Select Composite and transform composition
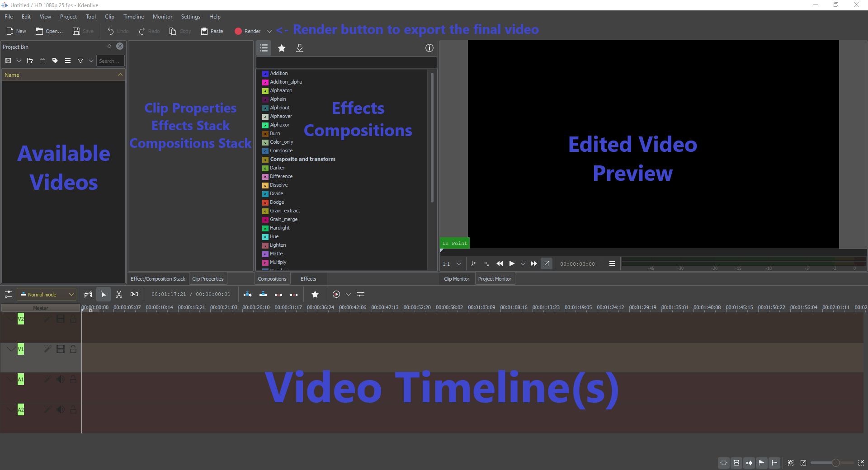This screenshot has width=868, height=470. 302,159
